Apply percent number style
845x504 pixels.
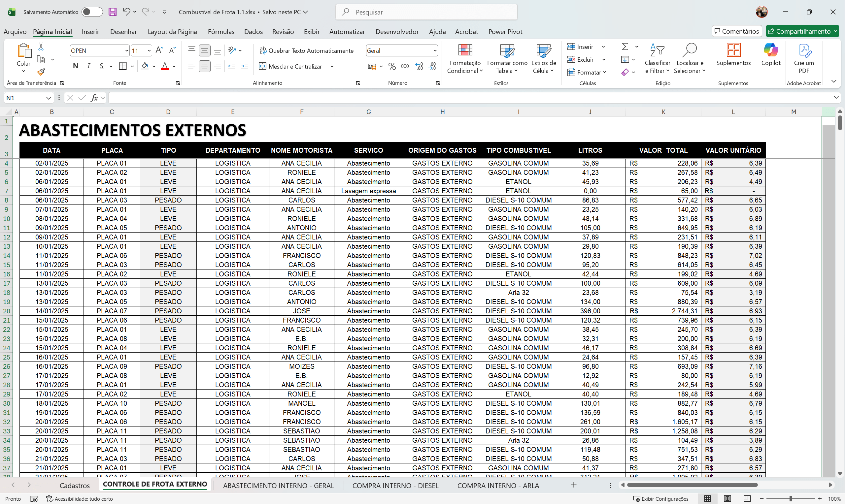coord(392,66)
